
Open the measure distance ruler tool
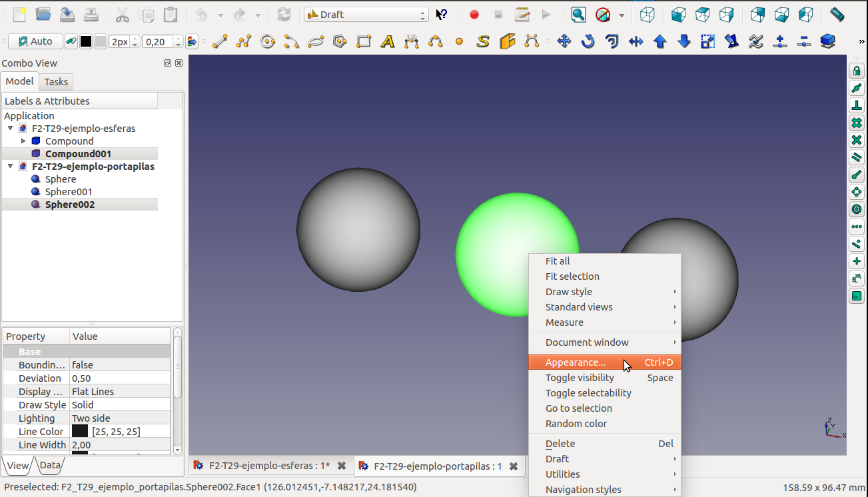coord(837,15)
